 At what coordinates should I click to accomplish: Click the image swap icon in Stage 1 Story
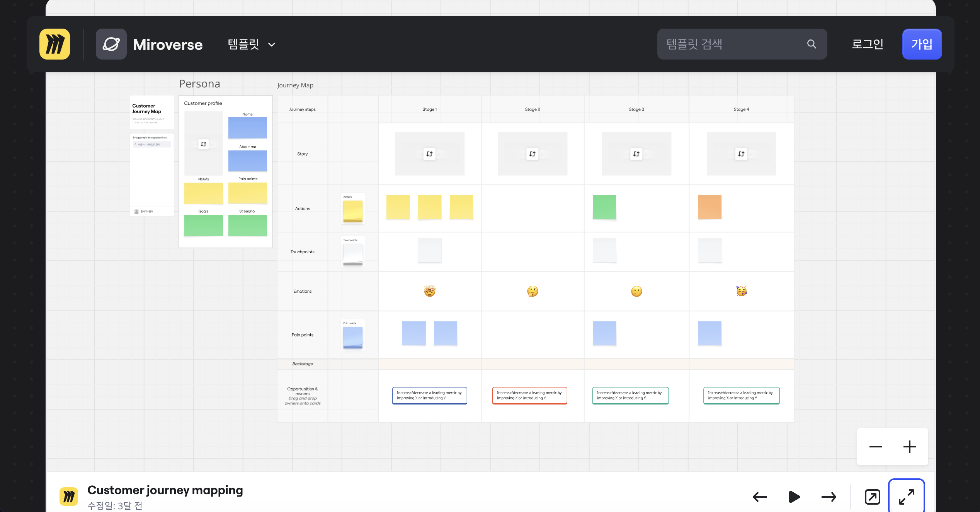click(429, 153)
